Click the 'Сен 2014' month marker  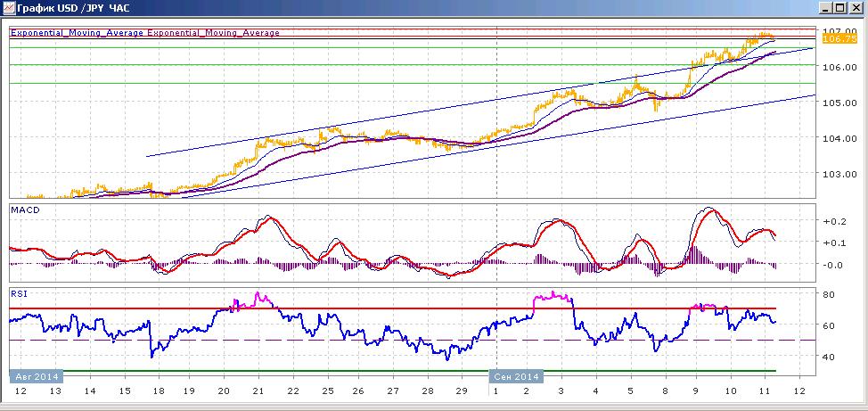click(517, 376)
